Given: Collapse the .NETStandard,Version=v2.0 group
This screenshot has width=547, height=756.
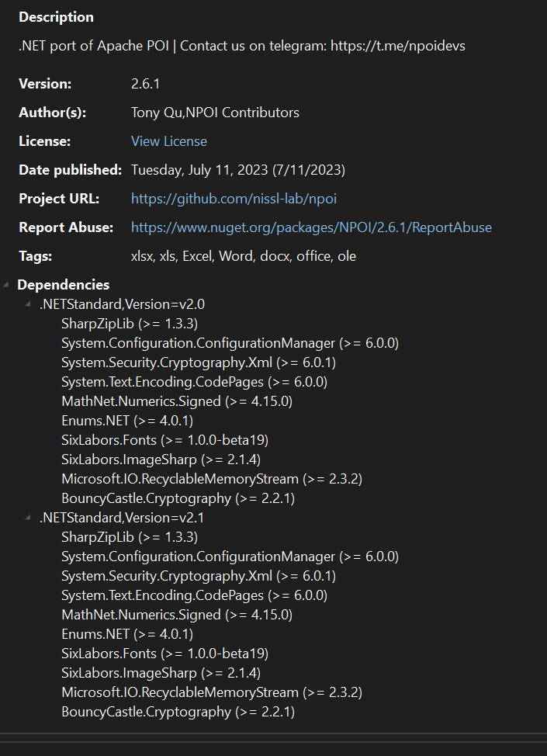Looking at the screenshot, I should 28,303.
